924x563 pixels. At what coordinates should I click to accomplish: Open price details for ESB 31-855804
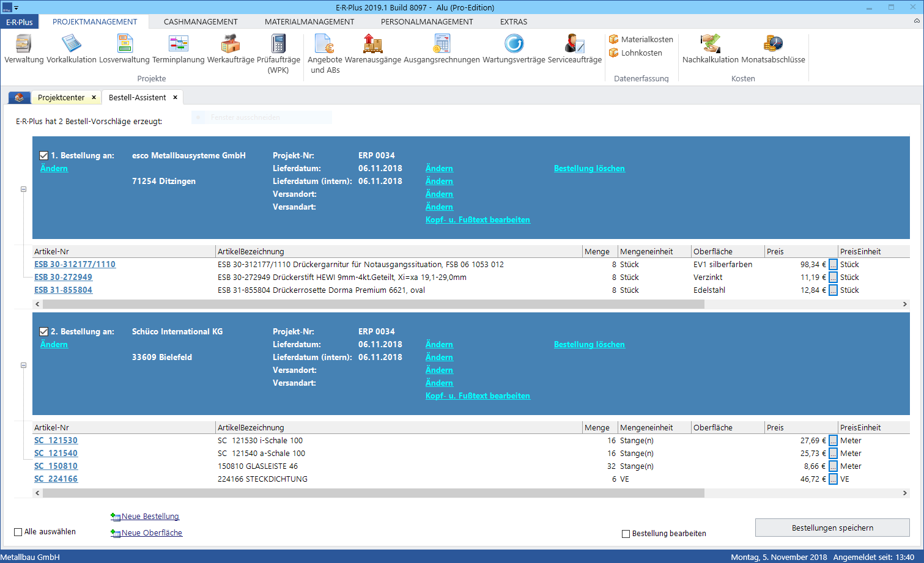coord(833,290)
